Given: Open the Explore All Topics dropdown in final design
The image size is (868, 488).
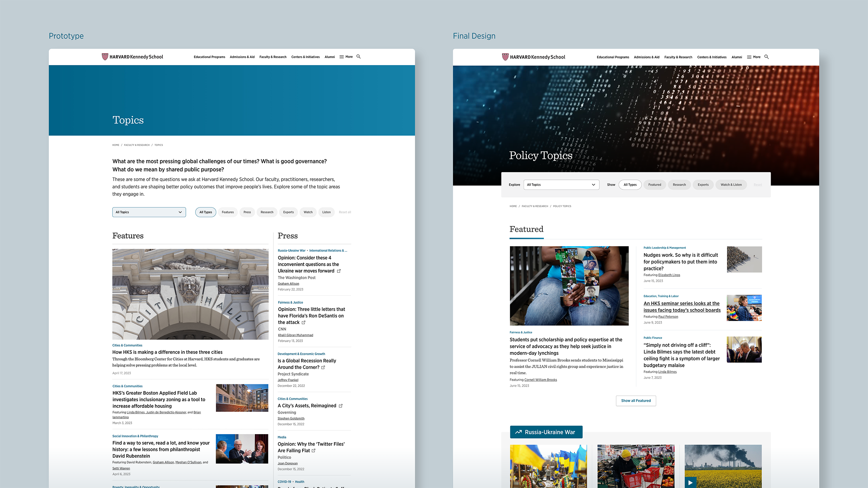Looking at the screenshot, I should point(561,185).
